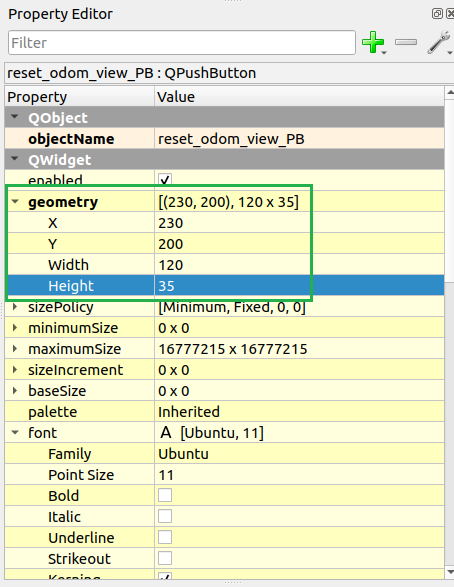This screenshot has width=454, height=587.
Task: Open the wrench configure property editor icon
Action: pyautogui.click(x=439, y=42)
